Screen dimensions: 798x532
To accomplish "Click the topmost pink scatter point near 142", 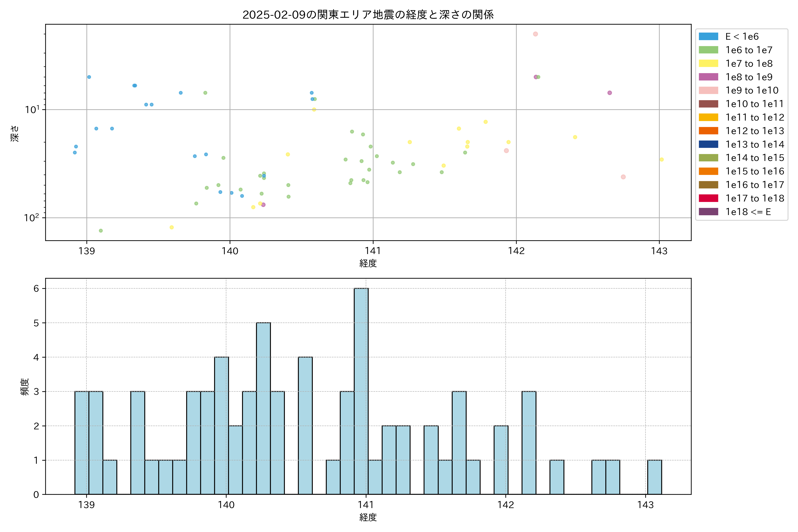I will click(535, 34).
